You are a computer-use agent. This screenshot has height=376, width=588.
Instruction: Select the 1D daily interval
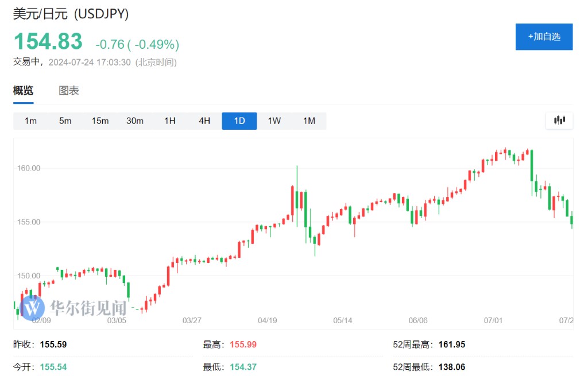239,121
